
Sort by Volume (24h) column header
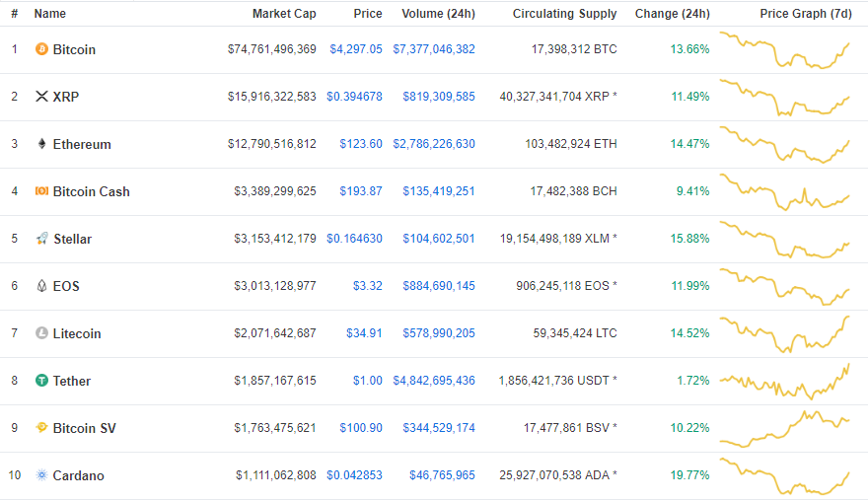click(x=438, y=14)
